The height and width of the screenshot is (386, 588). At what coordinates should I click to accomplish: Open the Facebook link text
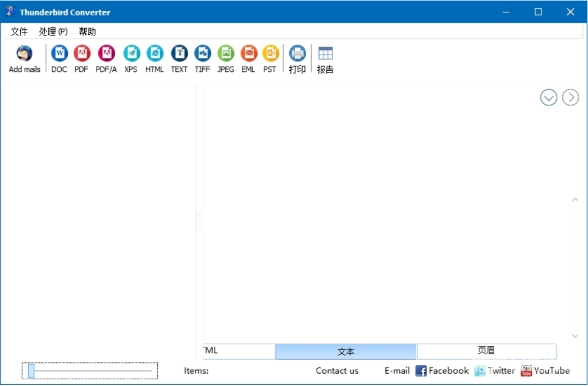pyautogui.click(x=449, y=371)
